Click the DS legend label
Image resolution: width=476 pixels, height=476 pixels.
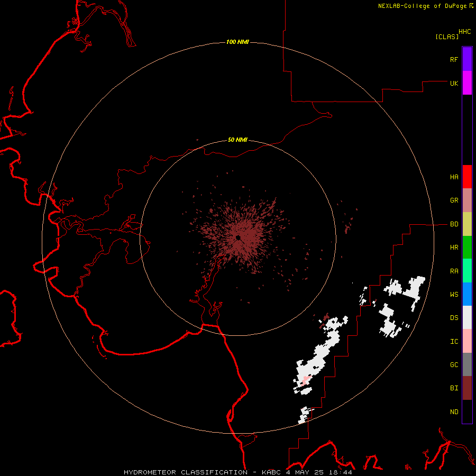point(454,318)
